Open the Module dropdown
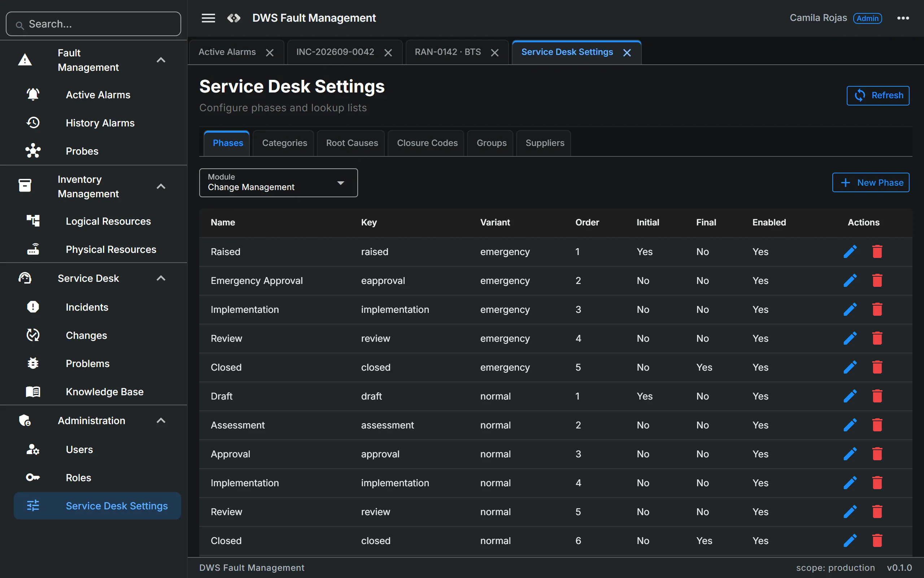Image resolution: width=924 pixels, height=578 pixels. pos(278,183)
